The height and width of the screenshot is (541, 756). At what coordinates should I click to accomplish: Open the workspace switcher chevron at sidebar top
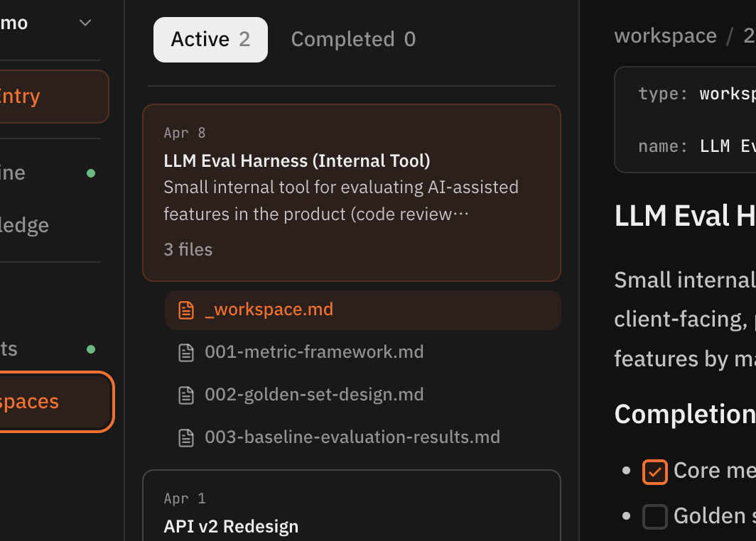85,22
